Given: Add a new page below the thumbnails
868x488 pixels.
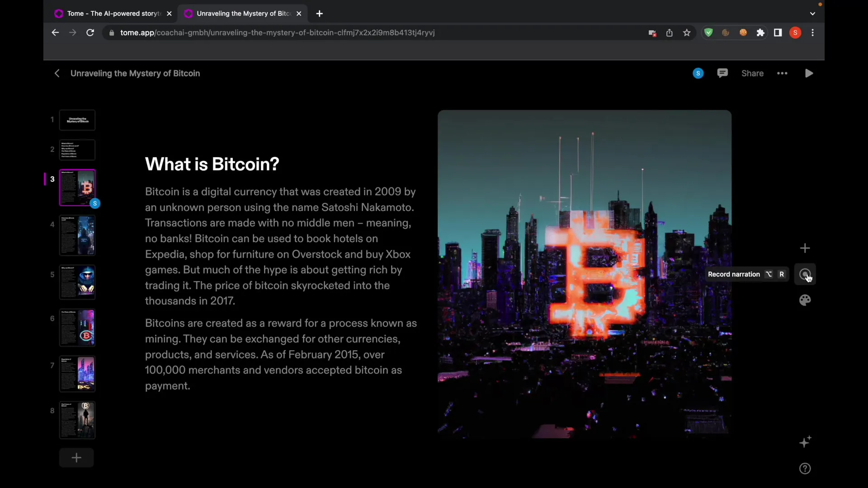Looking at the screenshot, I should pos(76,458).
